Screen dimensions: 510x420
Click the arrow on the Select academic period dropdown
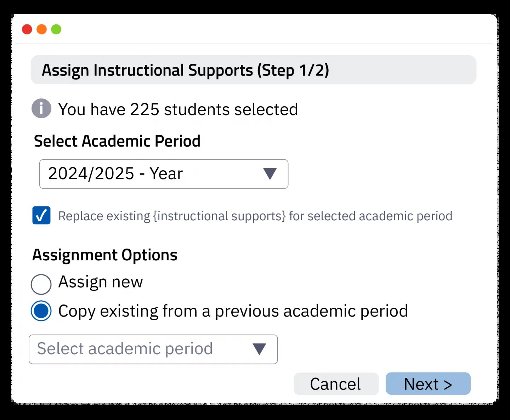click(x=259, y=349)
